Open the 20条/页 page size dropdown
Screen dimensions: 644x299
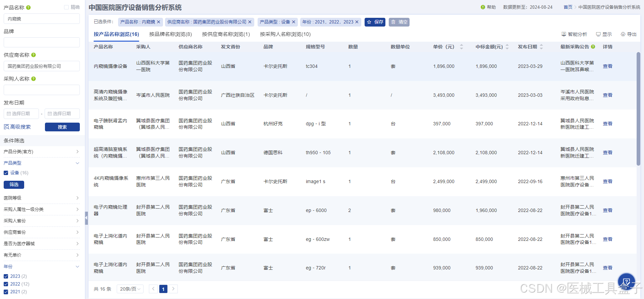130,289
